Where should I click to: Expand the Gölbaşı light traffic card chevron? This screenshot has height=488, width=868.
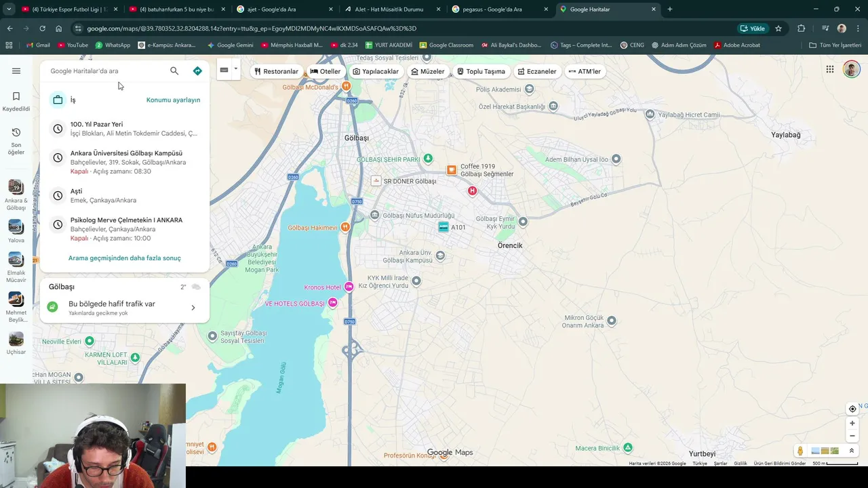[x=193, y=308]
